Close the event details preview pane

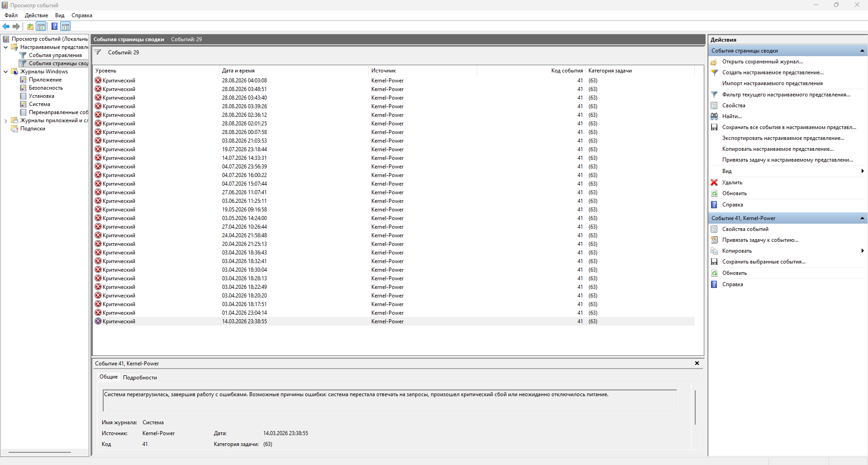pyautogui.click(x=697, y=363)
